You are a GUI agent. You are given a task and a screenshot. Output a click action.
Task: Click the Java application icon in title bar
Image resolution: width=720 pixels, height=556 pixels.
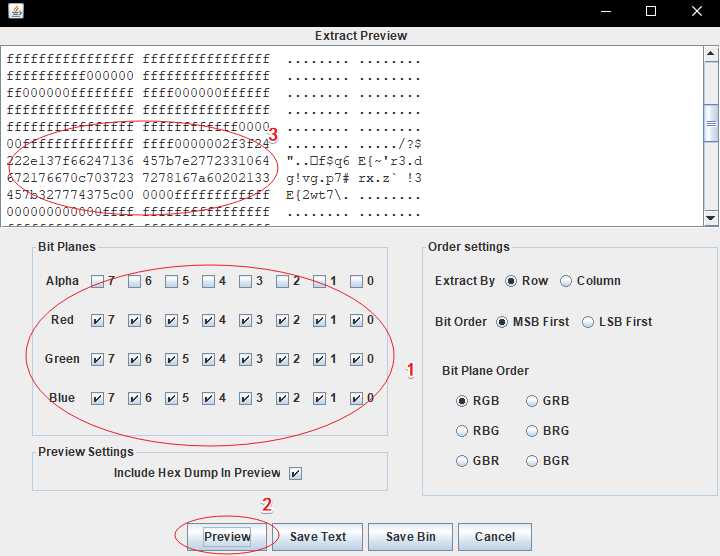[x=16, y=11]
